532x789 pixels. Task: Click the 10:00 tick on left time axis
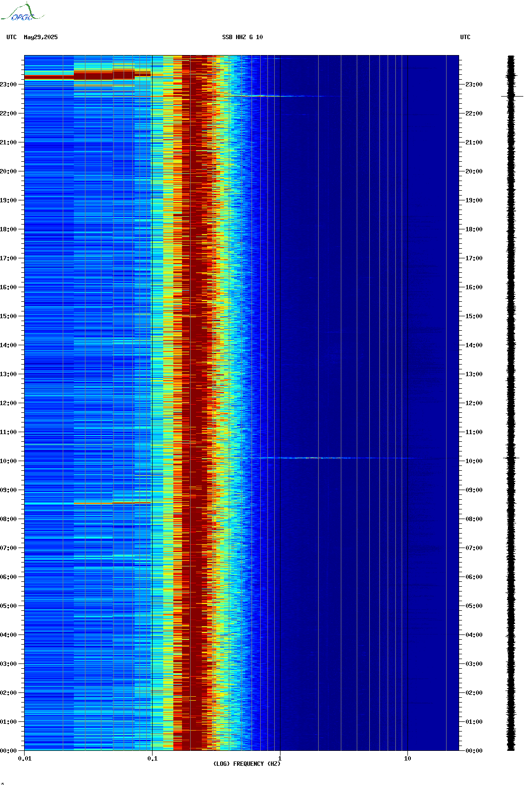(8, 461)
